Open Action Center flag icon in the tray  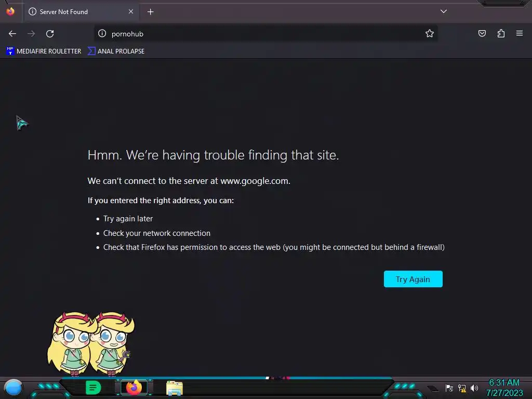click(449, 388)
